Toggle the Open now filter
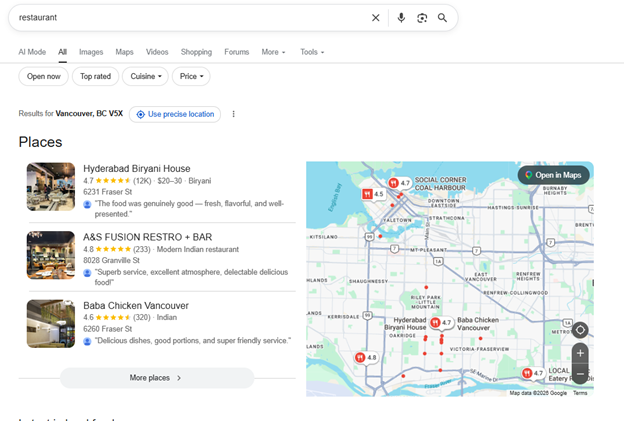624x421 pixels. point(43,76)
